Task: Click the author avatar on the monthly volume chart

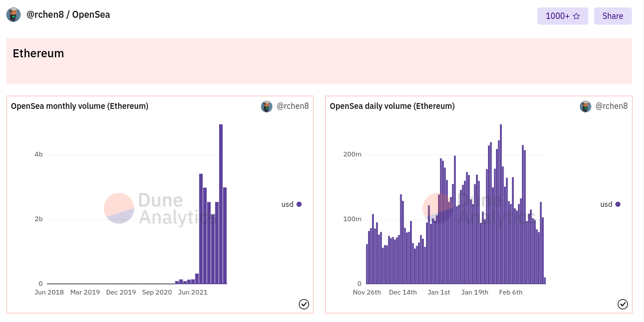Action: coord(267,107)
